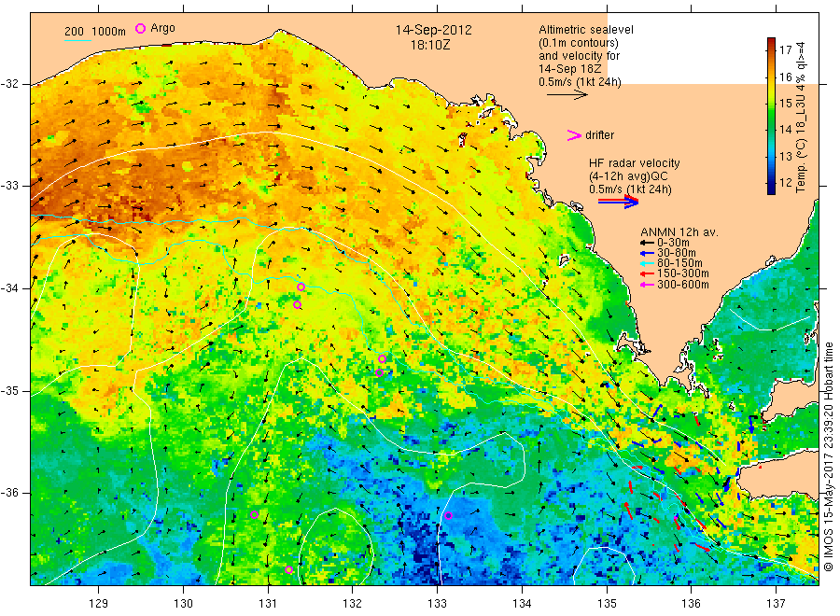Click the colour bar tick label 12
This screenshot has height=616, width=840.
pyautogui.click(x=786, y=183)
